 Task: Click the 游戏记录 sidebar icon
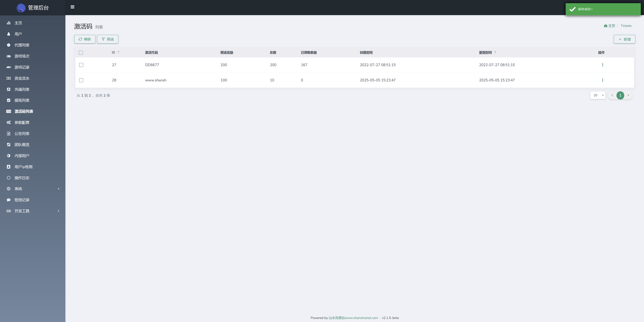point(9,67)
